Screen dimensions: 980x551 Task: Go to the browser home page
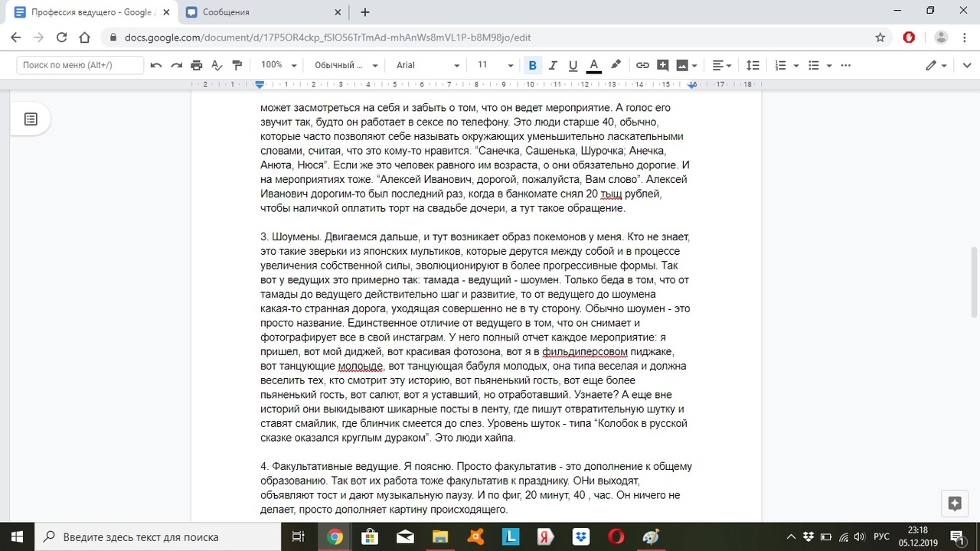click(85, 37)
